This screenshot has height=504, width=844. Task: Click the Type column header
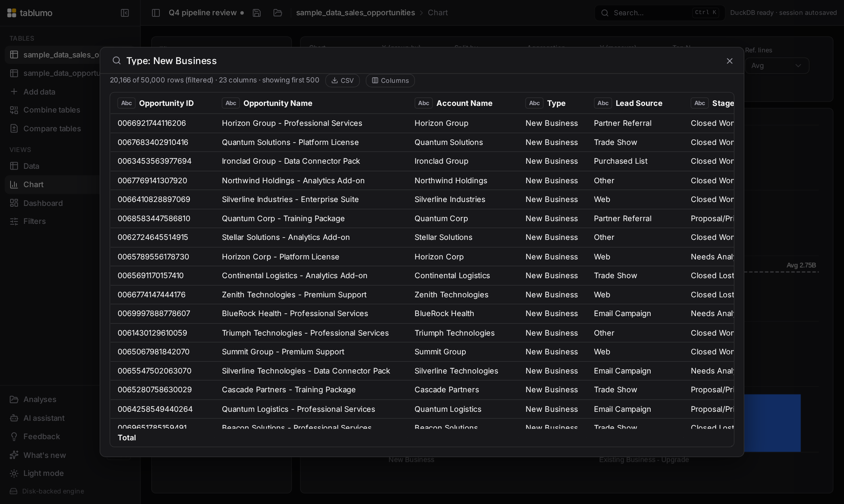556,103
